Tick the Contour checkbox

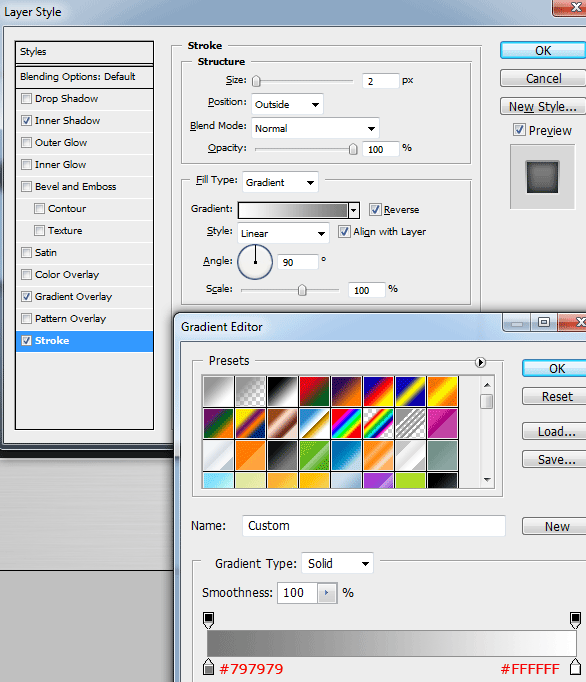(x=40, y=209)
